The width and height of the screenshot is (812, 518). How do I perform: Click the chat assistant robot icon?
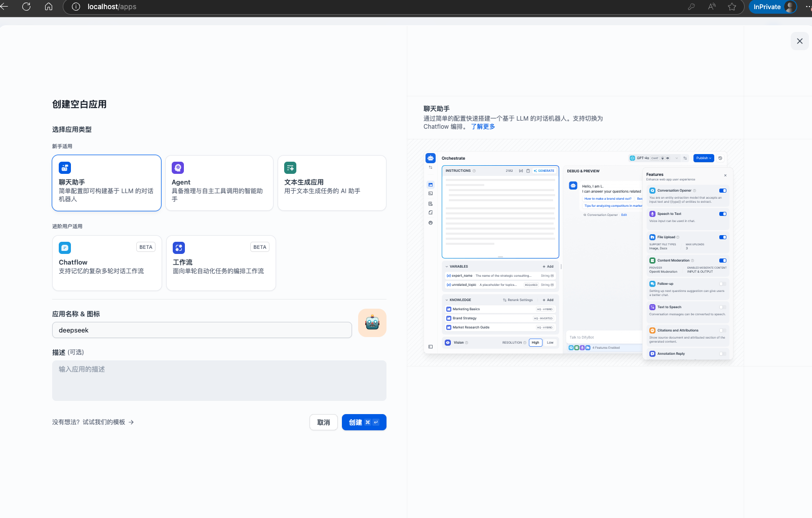tap(65, 168)
